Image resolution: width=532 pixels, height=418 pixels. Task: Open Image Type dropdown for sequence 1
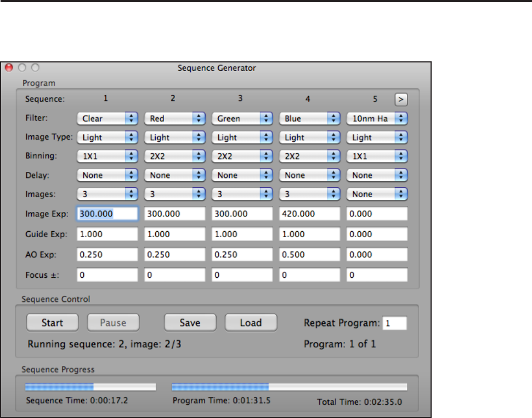click(107, 138)
